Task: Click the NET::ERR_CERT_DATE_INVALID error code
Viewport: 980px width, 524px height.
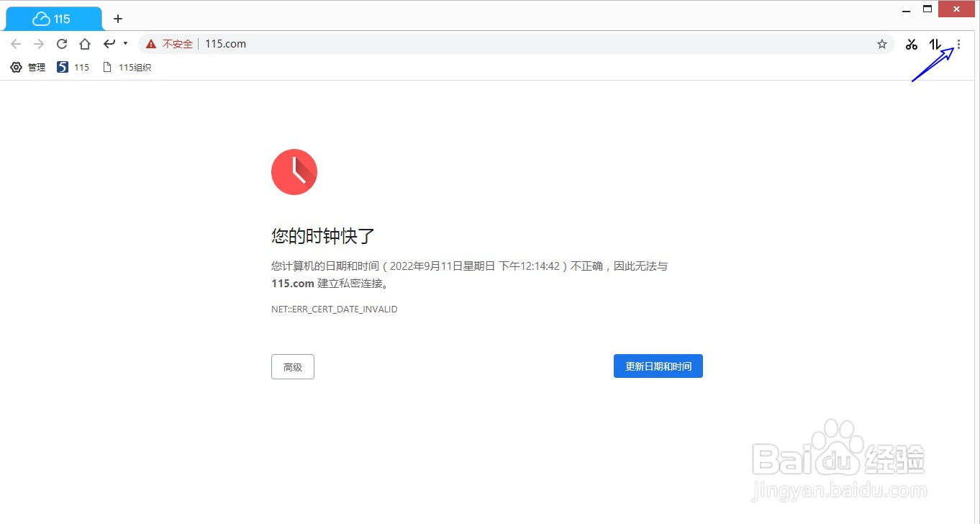Action: 335,309
